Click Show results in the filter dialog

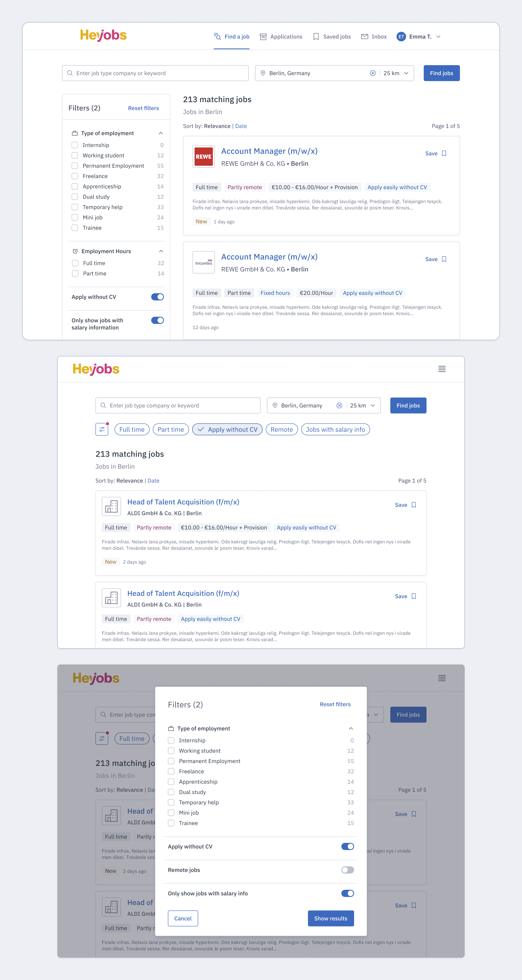331,918
